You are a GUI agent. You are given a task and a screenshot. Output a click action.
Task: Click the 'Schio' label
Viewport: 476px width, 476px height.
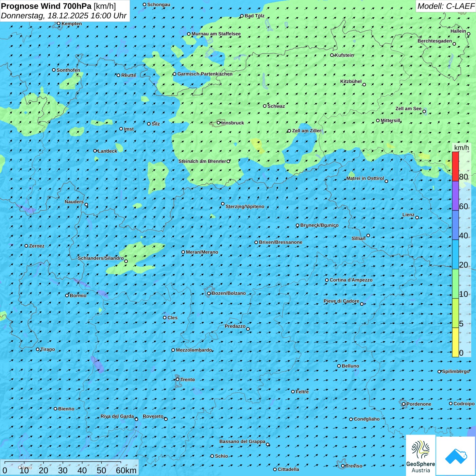coord(221,456)
